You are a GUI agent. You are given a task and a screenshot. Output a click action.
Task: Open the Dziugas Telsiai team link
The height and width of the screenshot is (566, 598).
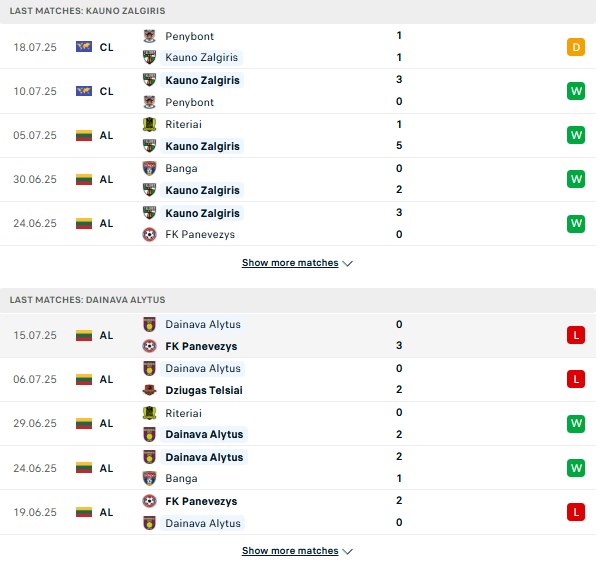pos(204,390)
